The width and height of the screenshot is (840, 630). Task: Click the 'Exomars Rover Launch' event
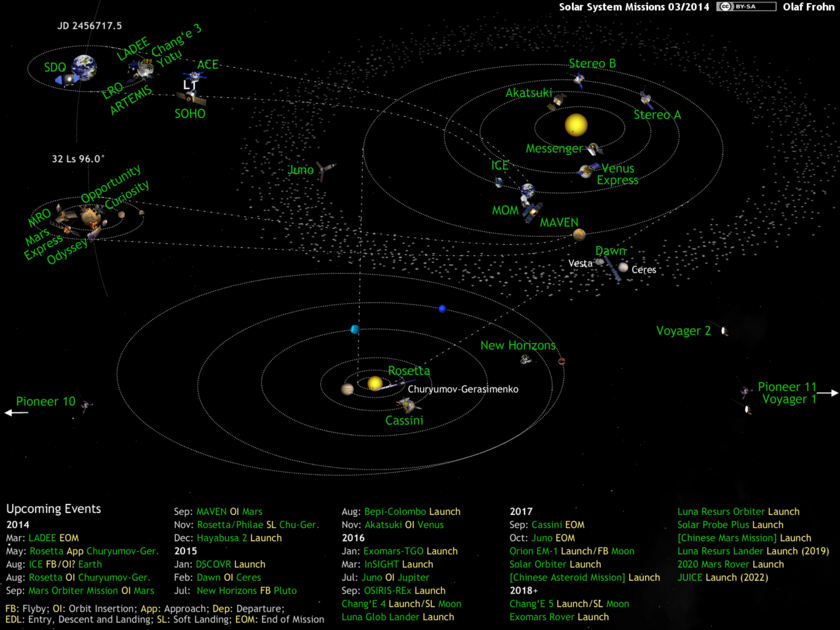[559, 617]
